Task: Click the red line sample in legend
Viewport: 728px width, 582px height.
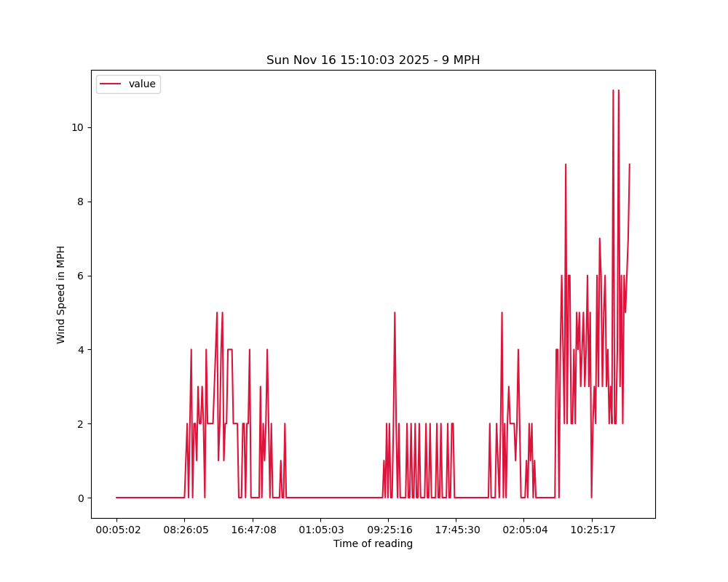Action: tap(111, 84)
